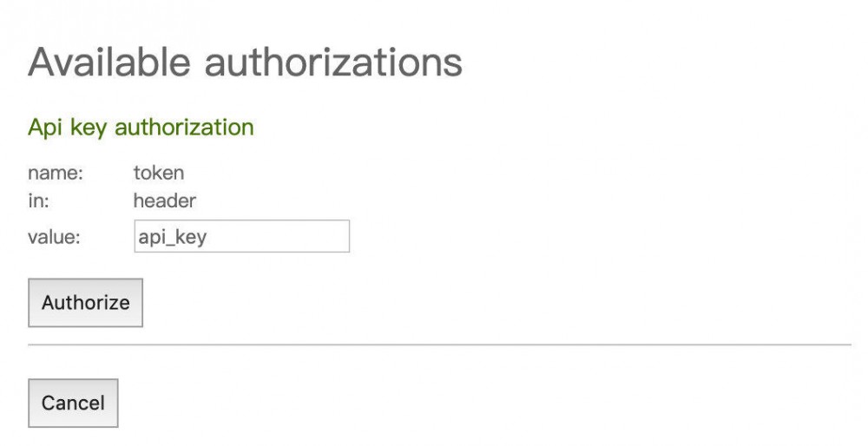Place cursor after 'api_key' text in input
This screenshot has height=446, width=868.
[208, 237]
